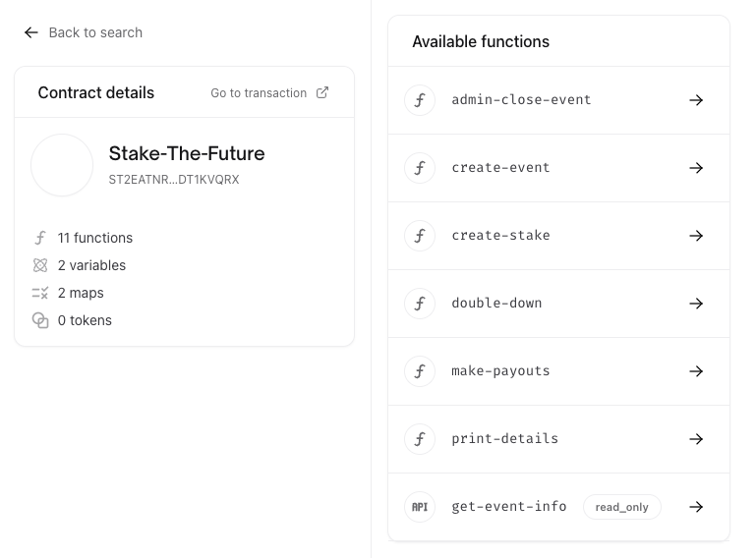Expand make-payouts using the right arrow
This screenshot has height=558, width=756.
[x=696, y=371]
